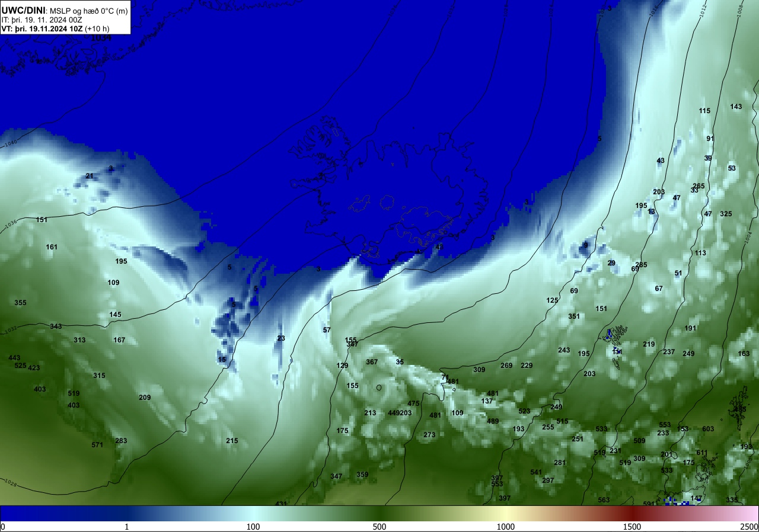The height and width of the screenshot is (532, 759).
Task: Click the height value "219"
Action: 649,344
